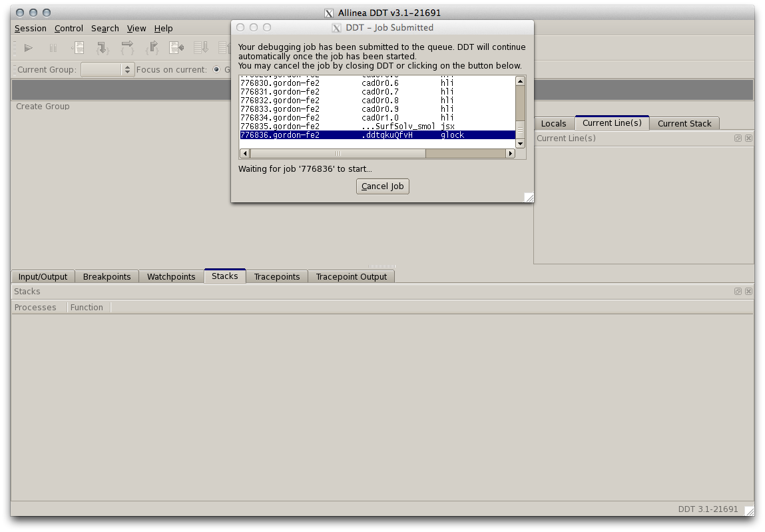Select job row 776836.gordon-fe2
This screenshot has height=532, width=765.
tap(378, 135)
